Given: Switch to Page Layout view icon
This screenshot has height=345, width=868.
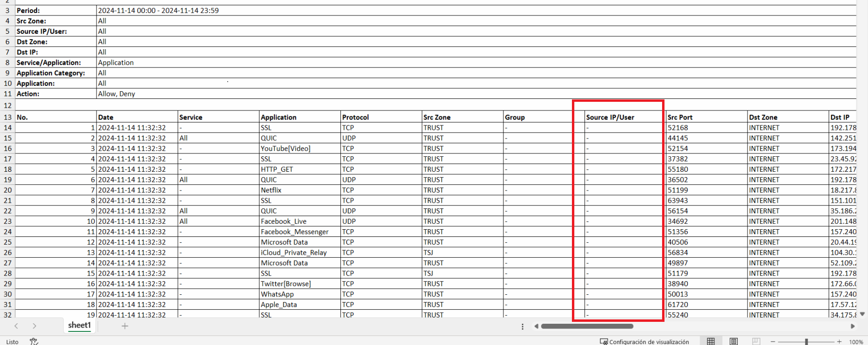Looking at the screenshot, I should tap(733, 341).
